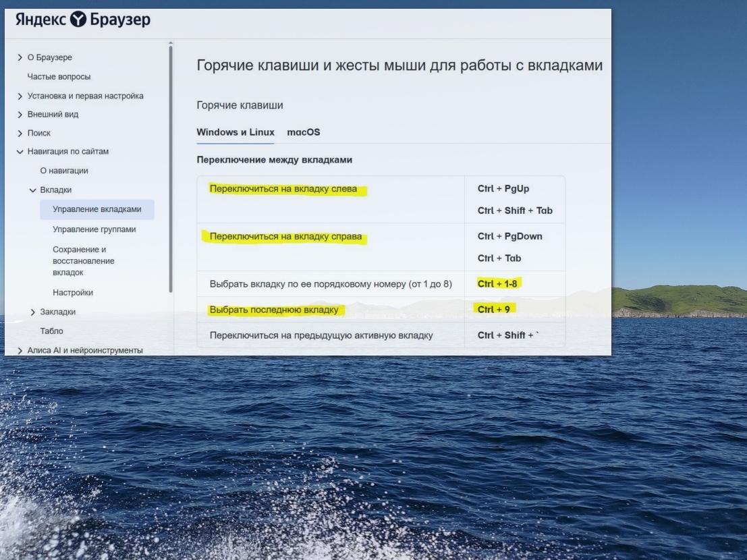
Task: Expand the Установка и первая настройка chevron
Action: point(20,96)
